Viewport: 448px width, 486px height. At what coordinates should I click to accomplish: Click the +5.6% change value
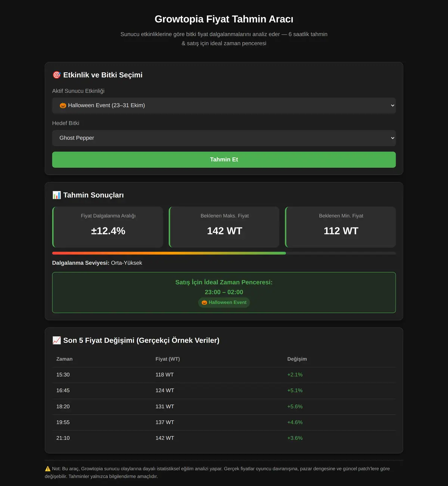[x=295, y=406]
